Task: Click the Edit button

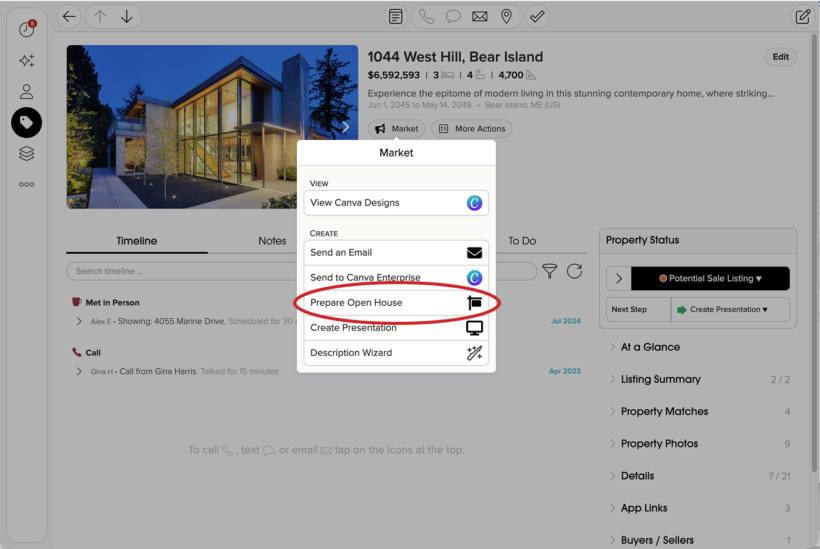Action: click(x=781, y=57)
